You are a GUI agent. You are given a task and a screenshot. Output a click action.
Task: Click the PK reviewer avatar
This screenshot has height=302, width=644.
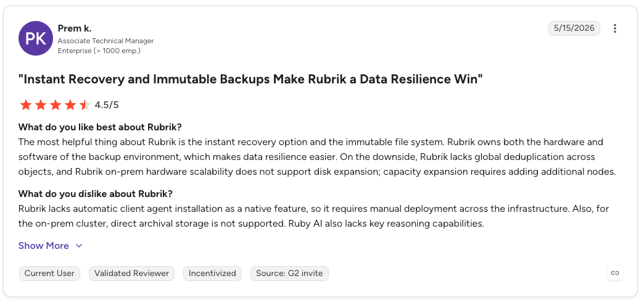coord(36,38)
